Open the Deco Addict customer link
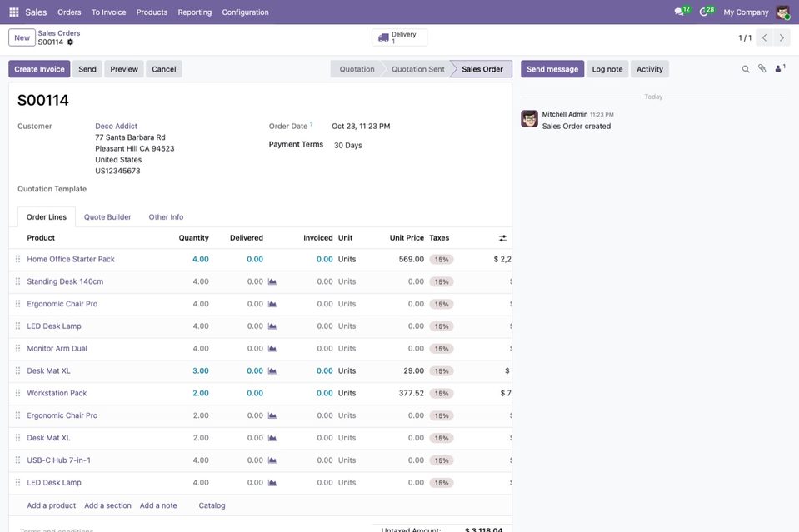The image size is (799, 532). tap(116, 127)
